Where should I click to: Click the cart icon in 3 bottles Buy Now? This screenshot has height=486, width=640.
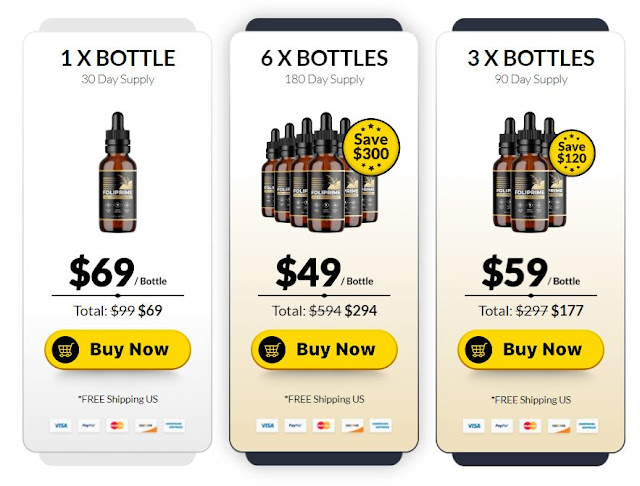[x=478, y=350]
